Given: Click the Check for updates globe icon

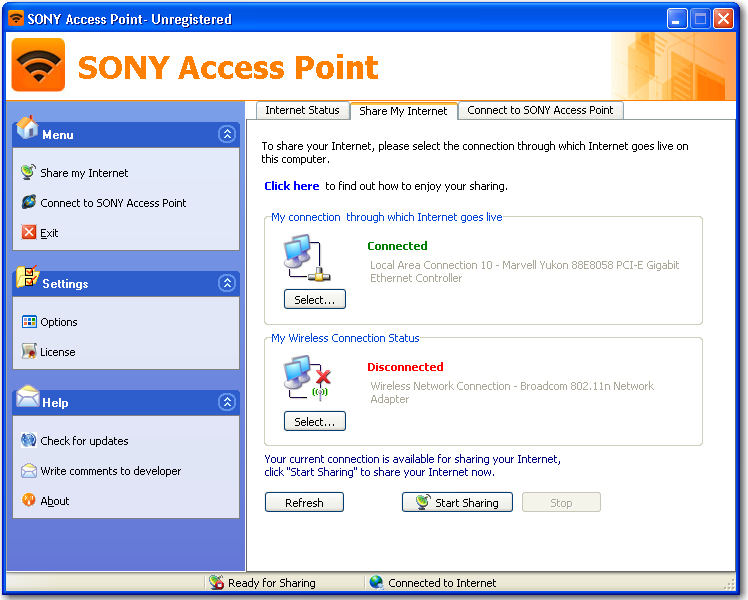Looking at the screenshot, I should (29, 440).
